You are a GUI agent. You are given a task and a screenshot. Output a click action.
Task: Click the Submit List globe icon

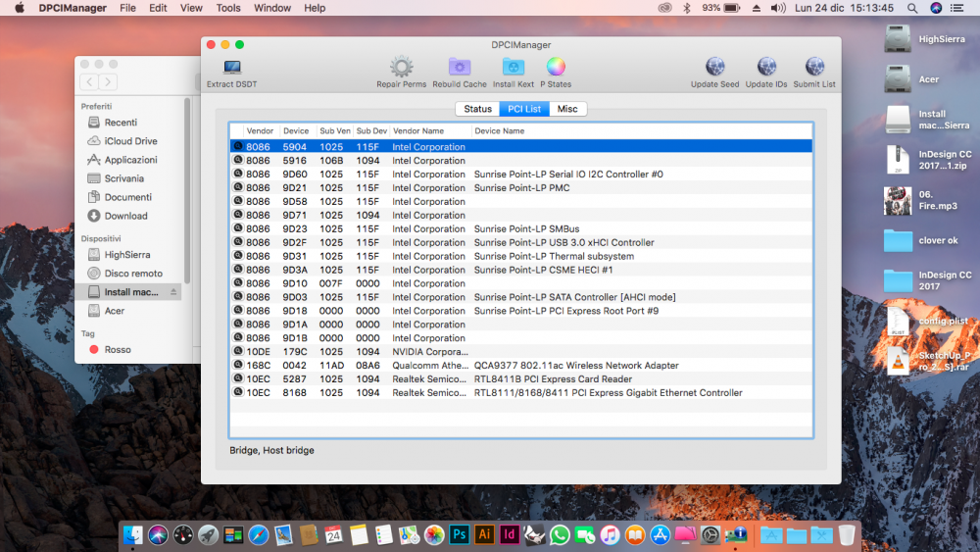(814, 67)
